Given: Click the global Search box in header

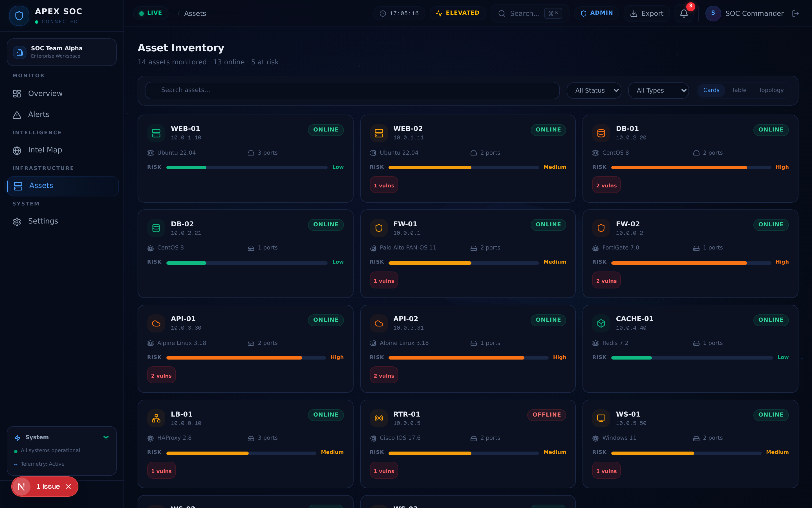Looking at the screenshot, I should [530, 14].
